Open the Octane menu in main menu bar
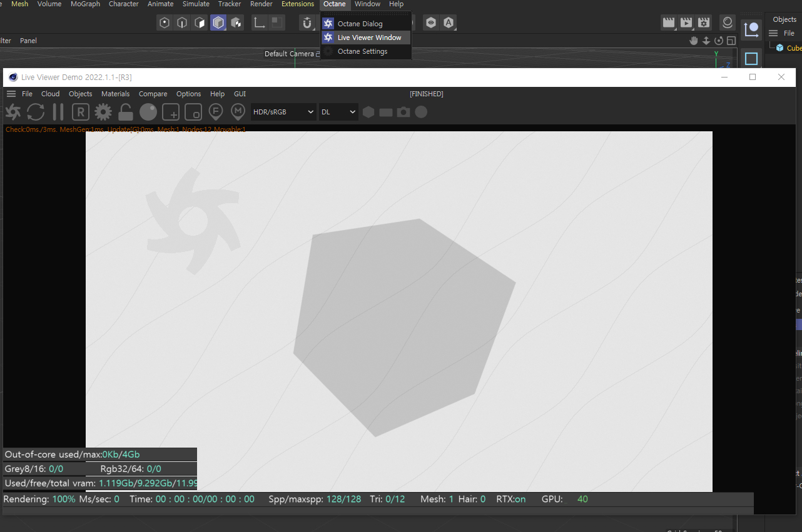 click(x=335, y=4)
